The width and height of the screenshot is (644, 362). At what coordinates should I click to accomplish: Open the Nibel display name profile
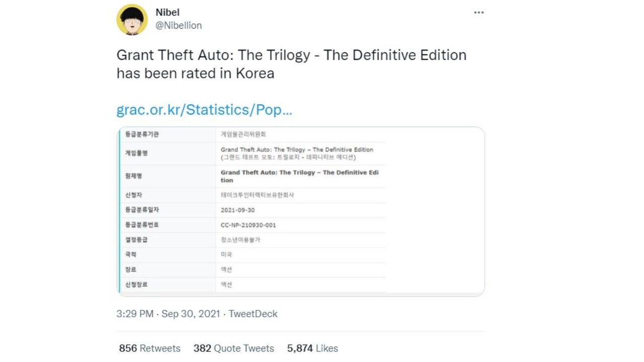click(x=168, y=13)
